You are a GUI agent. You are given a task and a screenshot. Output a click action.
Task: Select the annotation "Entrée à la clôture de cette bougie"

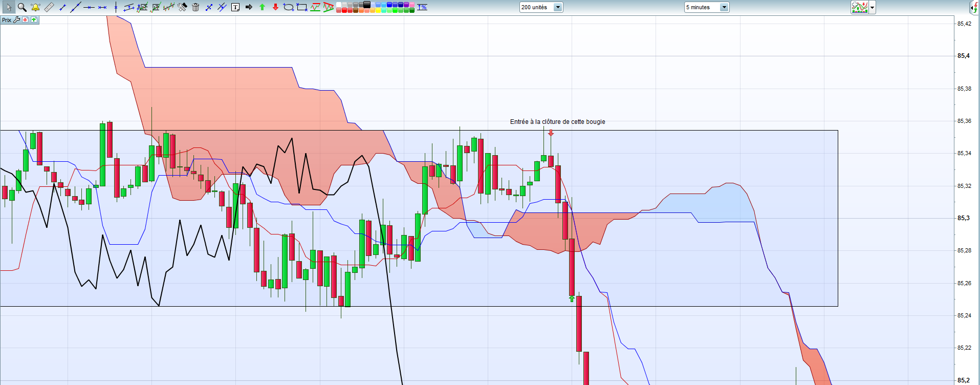point(557,122)
